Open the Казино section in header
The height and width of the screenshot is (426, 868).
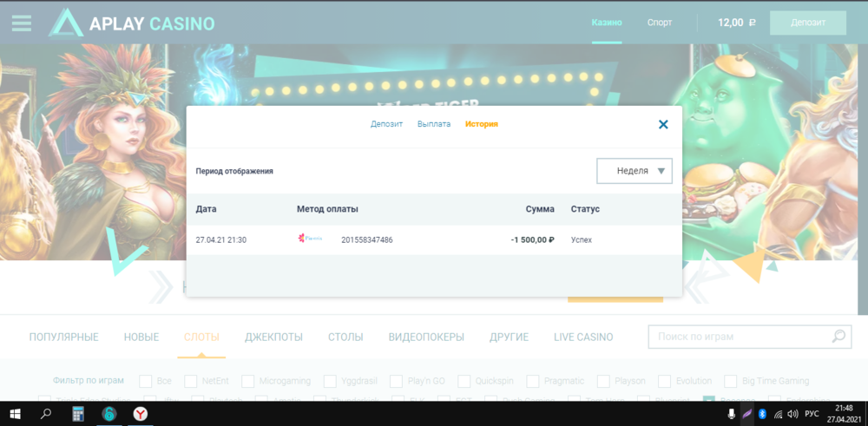pos(607,23)
